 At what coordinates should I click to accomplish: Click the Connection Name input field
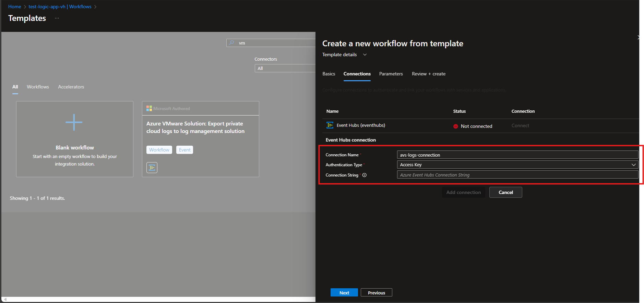click(x=517, y=155)
